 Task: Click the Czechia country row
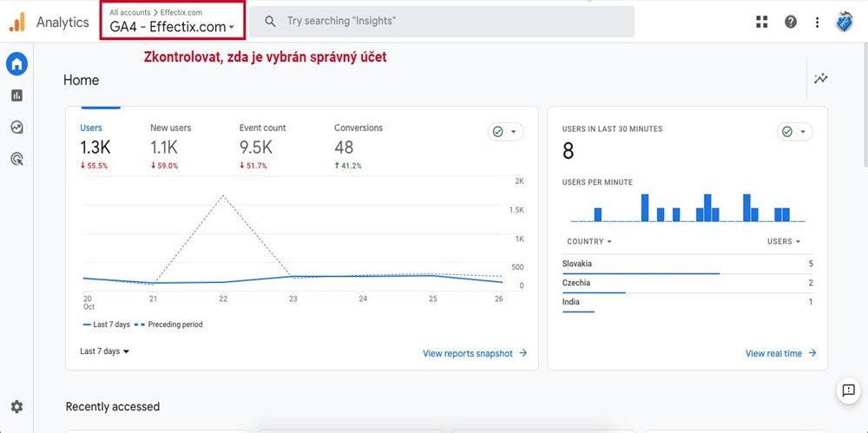[x=687, y=284]
